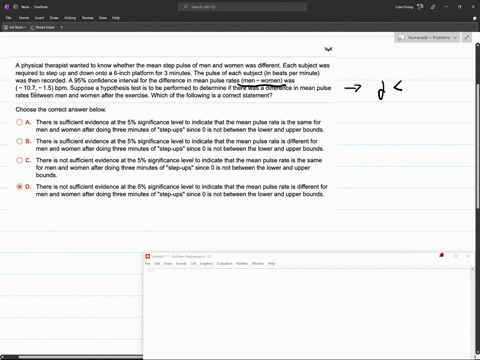The height and width of the screenshot is (360, 480).
Task: Switch to the Home ribbon tab
Action: pos(24,18)
